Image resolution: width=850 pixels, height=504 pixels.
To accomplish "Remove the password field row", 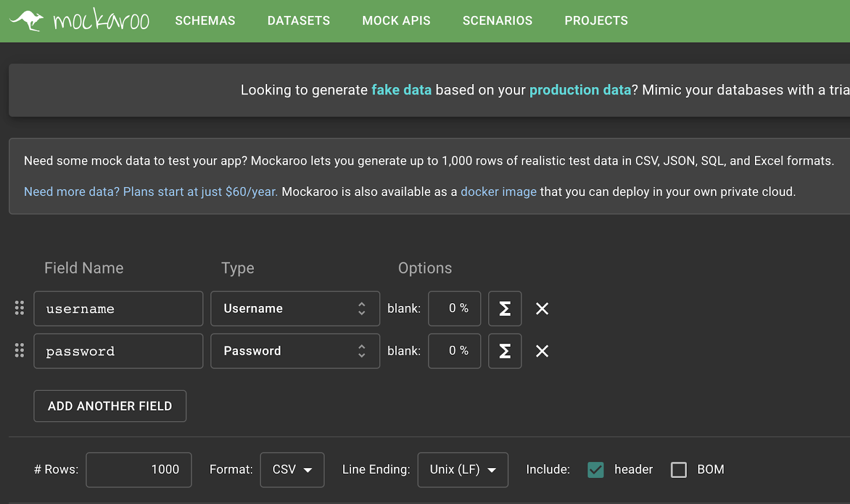I will pyautogui.click(x=542, y=351).
